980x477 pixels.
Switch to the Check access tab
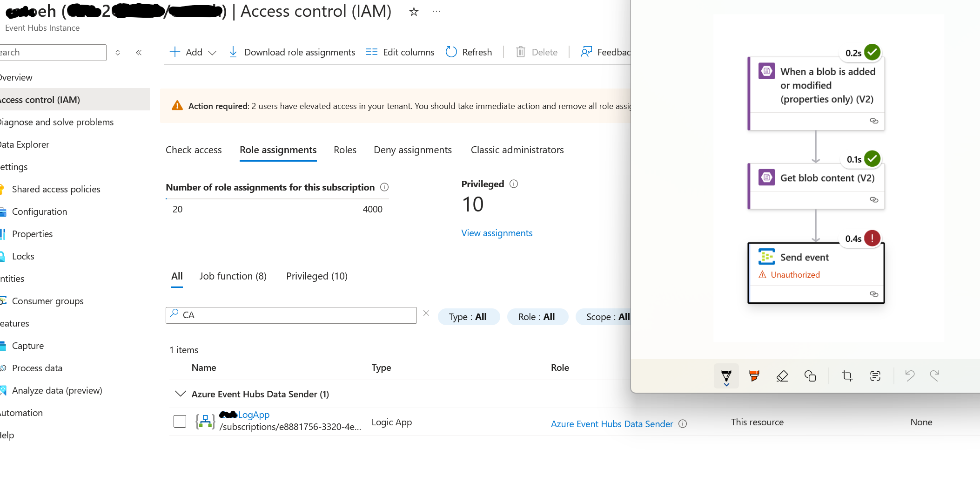pos(194,150)
